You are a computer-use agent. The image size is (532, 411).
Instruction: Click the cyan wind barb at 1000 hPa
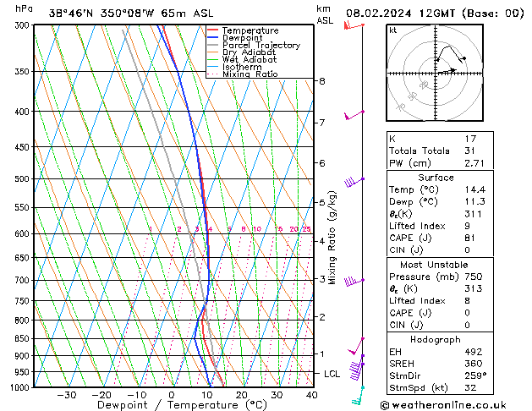[359, 396]
